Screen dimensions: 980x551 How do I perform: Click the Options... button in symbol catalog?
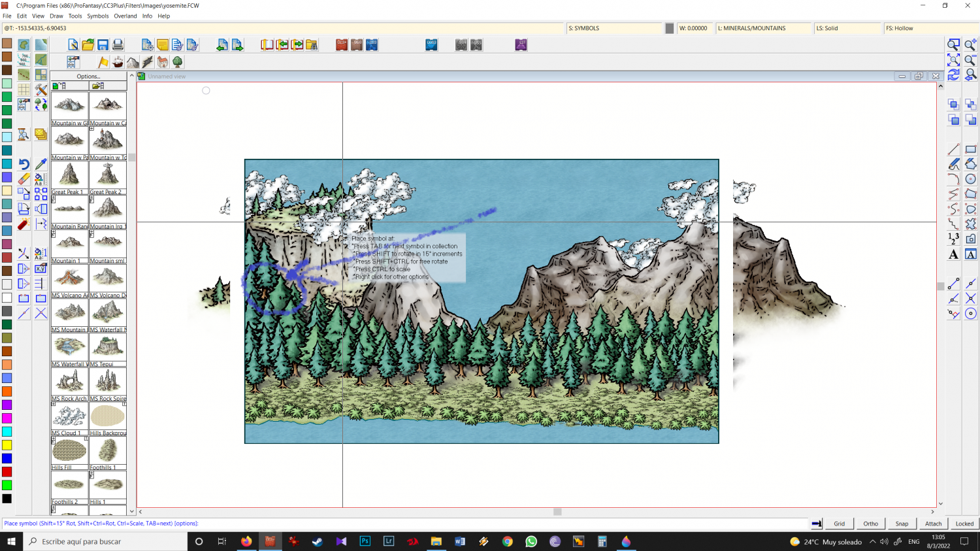coord(89,76)
